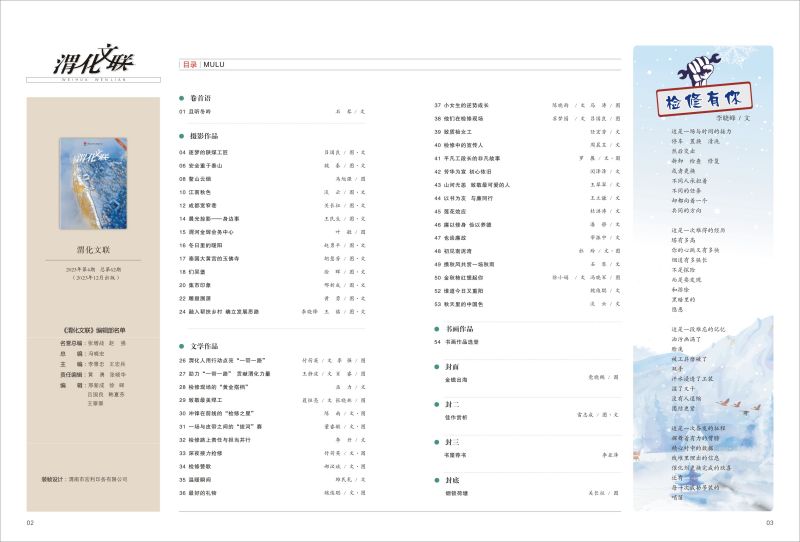800x542 pixels.
Task: Click the green bullet beside 摄影作品
Action: (x=182, y=135)
